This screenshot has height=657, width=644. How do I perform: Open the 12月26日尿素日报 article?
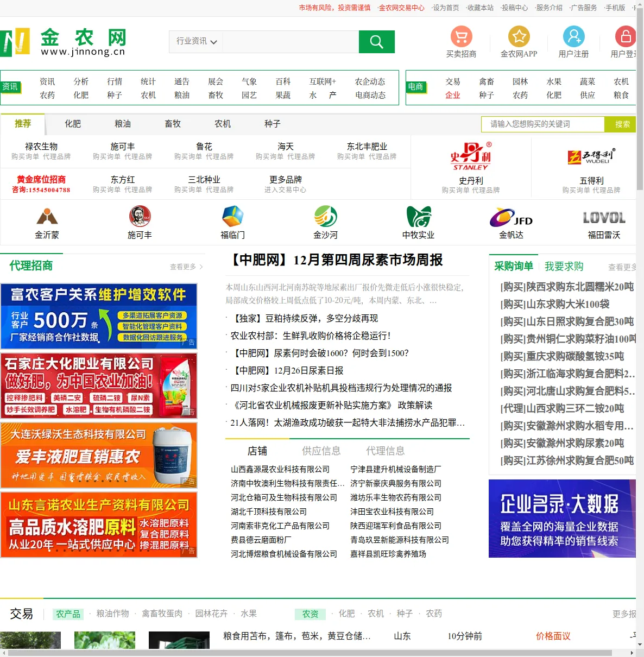click(x=287, y=370)
